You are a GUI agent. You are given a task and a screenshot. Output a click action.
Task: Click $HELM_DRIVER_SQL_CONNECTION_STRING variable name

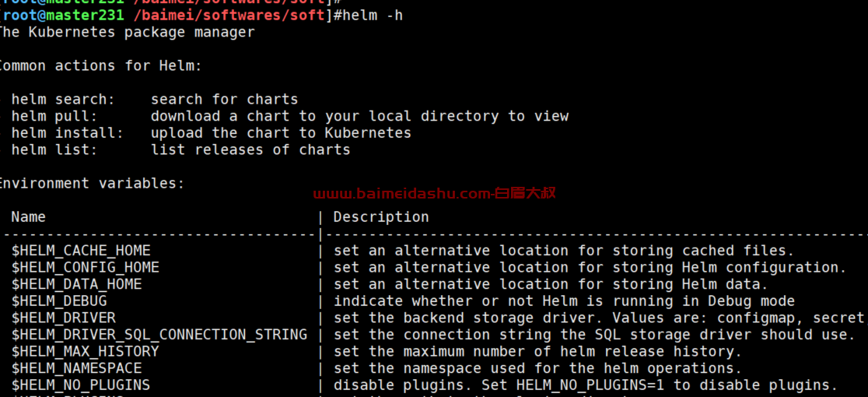click(x=159, y=335)
